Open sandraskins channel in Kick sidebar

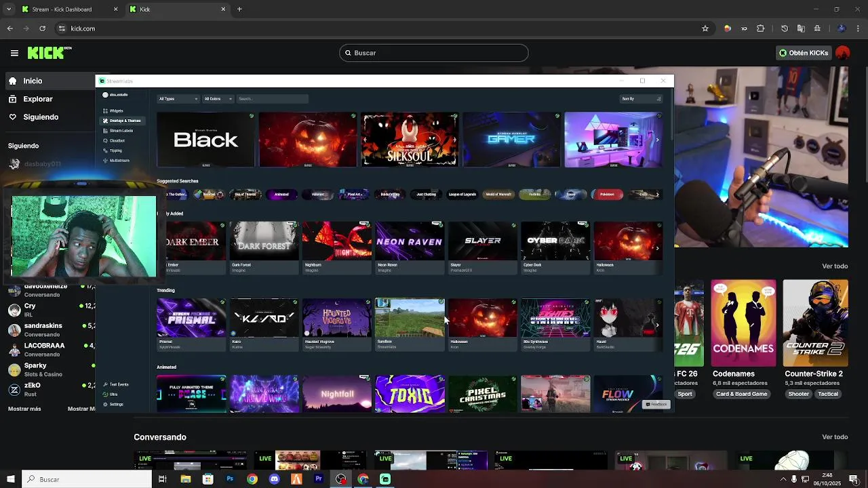(x=51, y=329)
